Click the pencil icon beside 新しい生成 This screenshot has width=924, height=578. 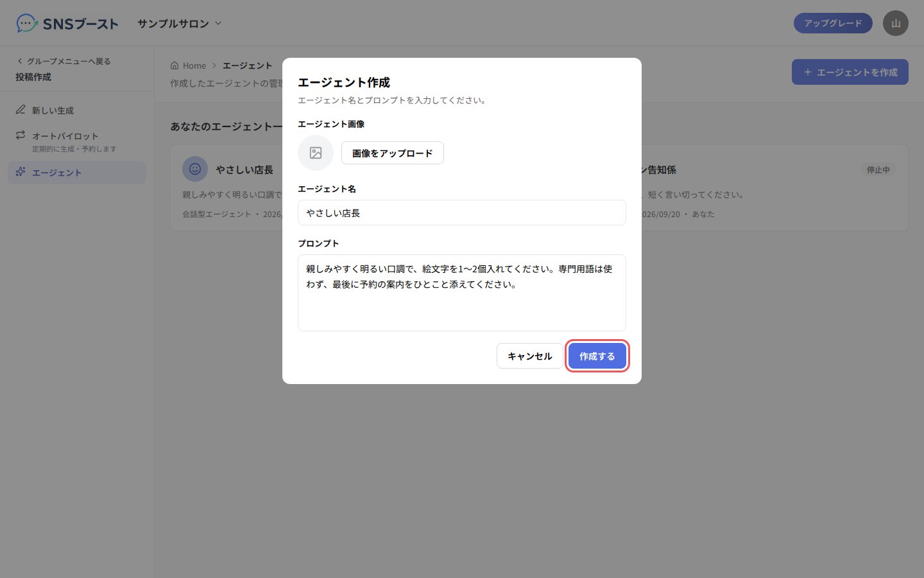(21, 110)
